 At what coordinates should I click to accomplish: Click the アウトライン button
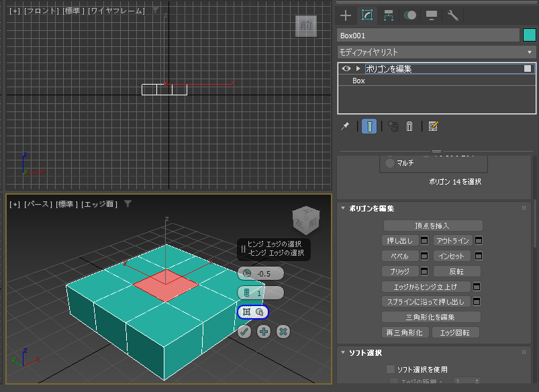coord(452,241)
